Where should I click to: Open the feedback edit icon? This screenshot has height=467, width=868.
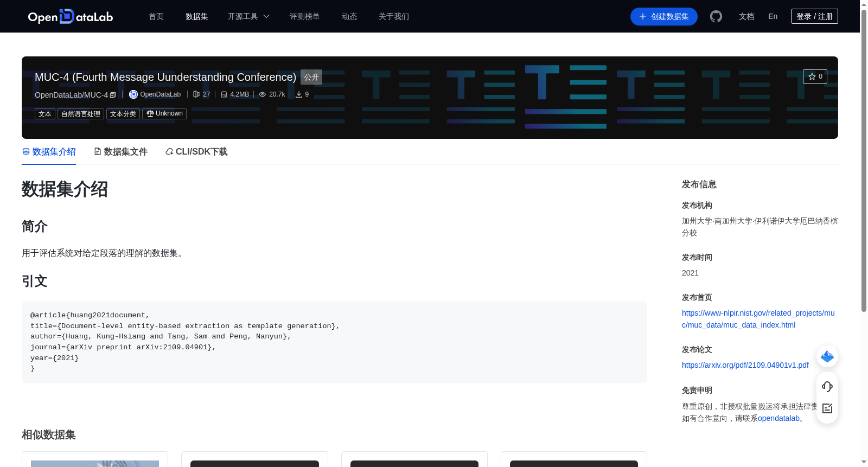pyautogui.click(x=827, y=408)
